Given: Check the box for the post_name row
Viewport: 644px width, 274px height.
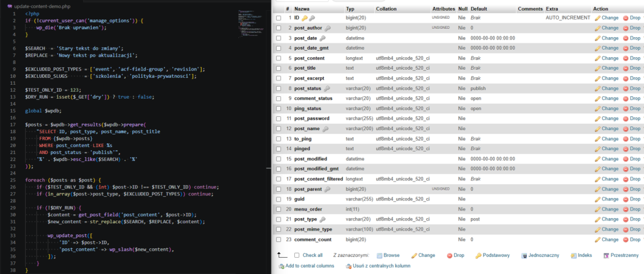Looking at the screenshot, I should [279, 129].
